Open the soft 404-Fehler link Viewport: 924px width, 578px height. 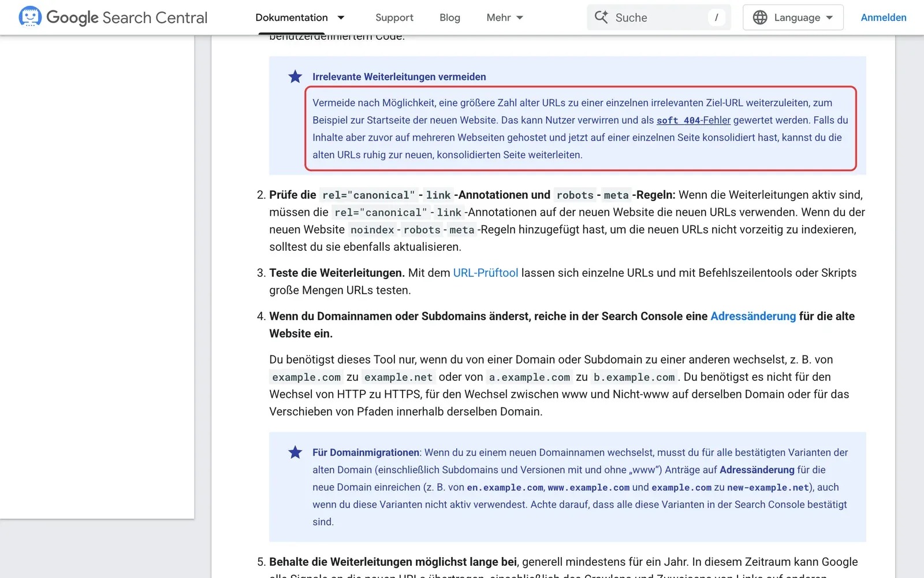[694, 120]
